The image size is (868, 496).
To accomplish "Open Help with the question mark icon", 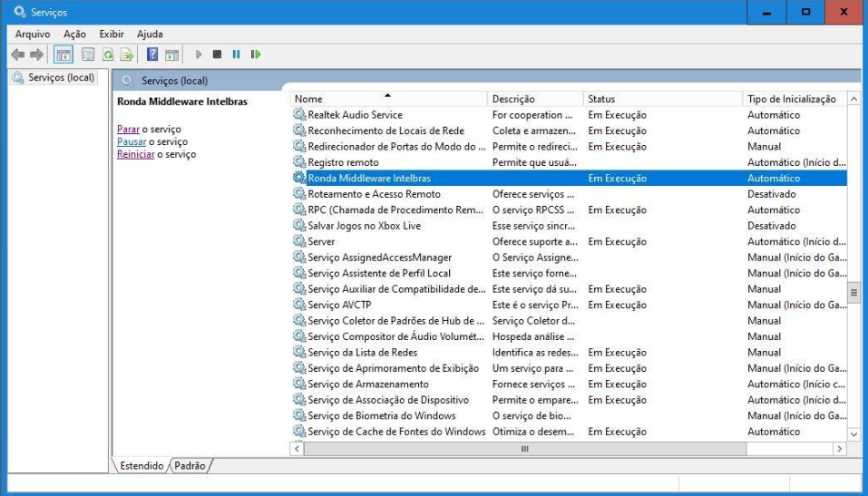I will 153,54.
